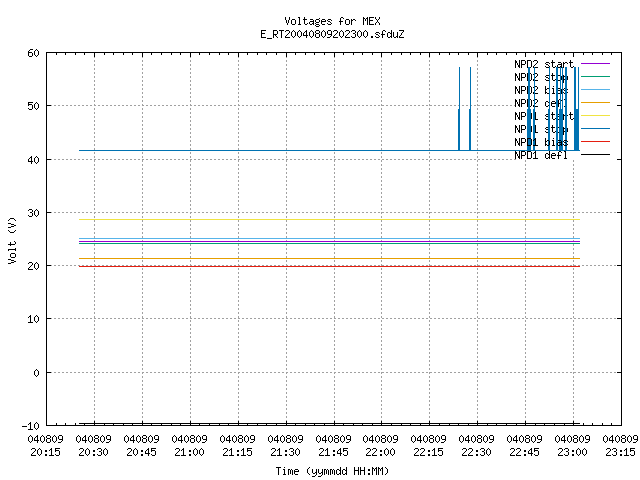The height and width of the screenshot is (480, 640).
Task: Click the orange NPD2 defl trace near 21 volts
Action: click(x=329, y=258)
